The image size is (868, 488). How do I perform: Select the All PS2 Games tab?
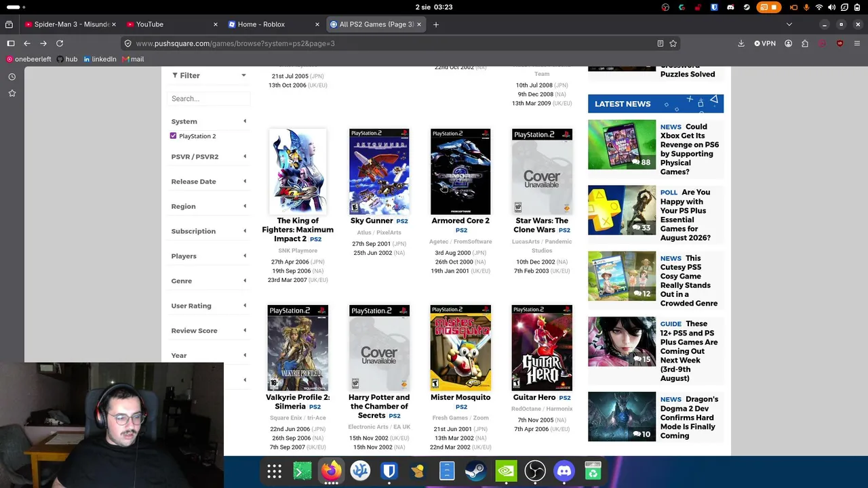pos(376,24)
